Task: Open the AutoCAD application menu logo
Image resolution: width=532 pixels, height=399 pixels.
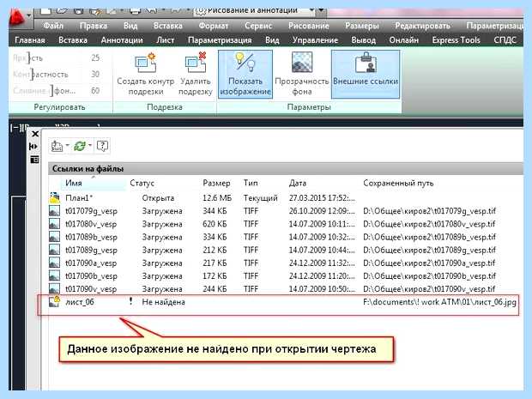Action: [x=18, y=18]
